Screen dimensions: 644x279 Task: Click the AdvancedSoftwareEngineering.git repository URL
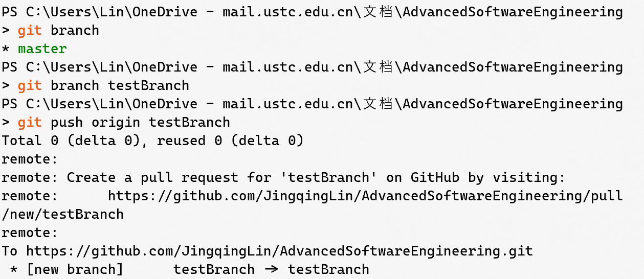click(279, 251)
